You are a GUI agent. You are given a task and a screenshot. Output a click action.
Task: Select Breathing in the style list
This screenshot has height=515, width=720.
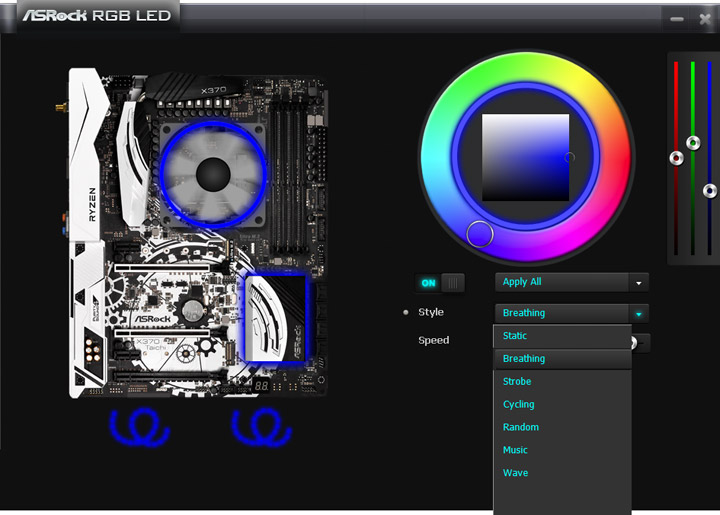[x=562, y=359]
